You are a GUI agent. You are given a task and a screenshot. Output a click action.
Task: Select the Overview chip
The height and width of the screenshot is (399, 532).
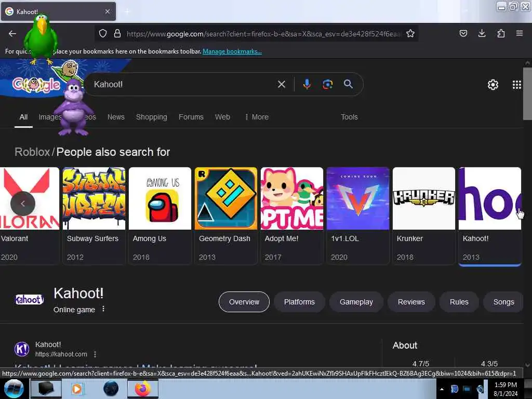pyautogui.click(x=244, y=302)
